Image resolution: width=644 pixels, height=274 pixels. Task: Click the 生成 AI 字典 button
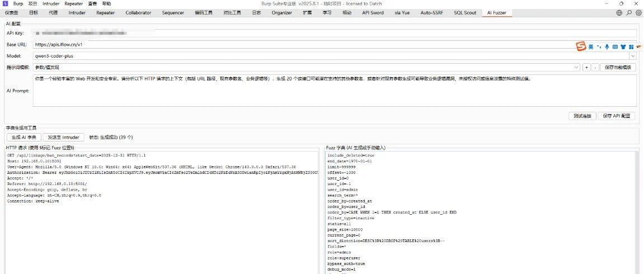(x=24, y=138)
